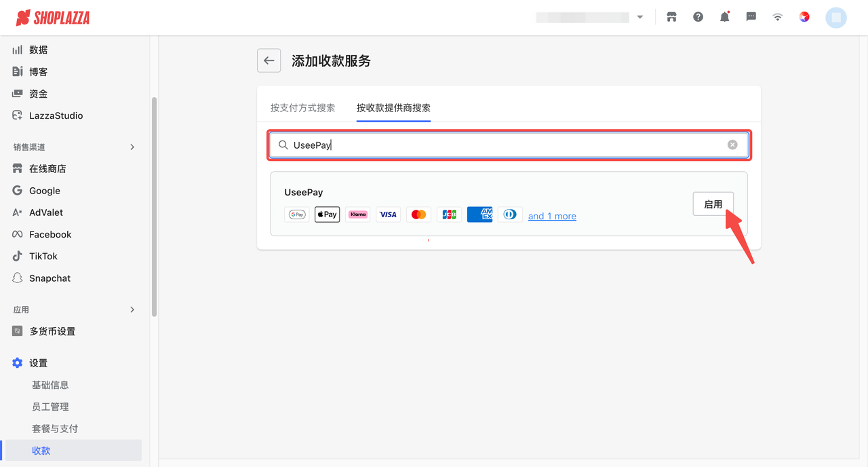Click the VISA icon
Screen dimensions: 868x467
click(x=388, y=214)
